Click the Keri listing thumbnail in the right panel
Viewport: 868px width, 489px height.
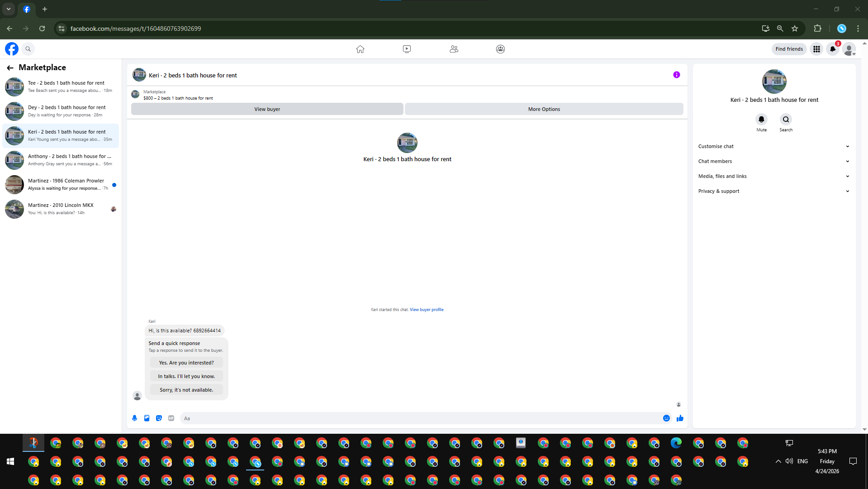click(774, 81)
